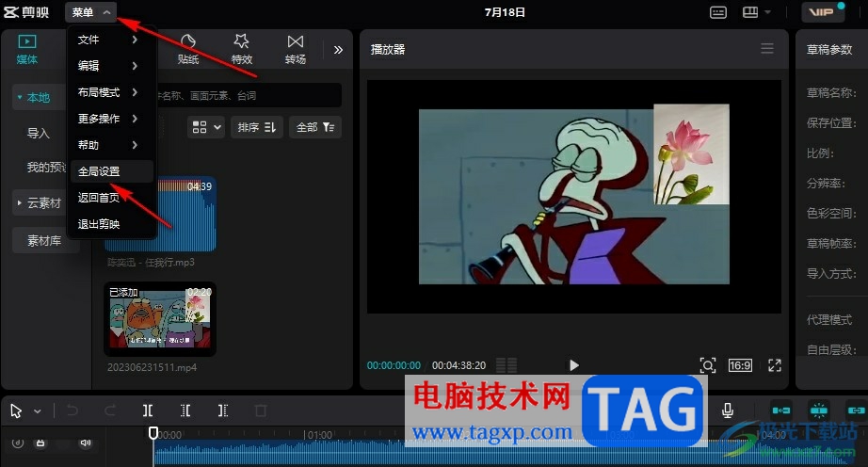The width and height of the screenshot is (868, 467).
Task: Open the layout switcher icon
Action: pyautogui.click(x=750, y=12)
